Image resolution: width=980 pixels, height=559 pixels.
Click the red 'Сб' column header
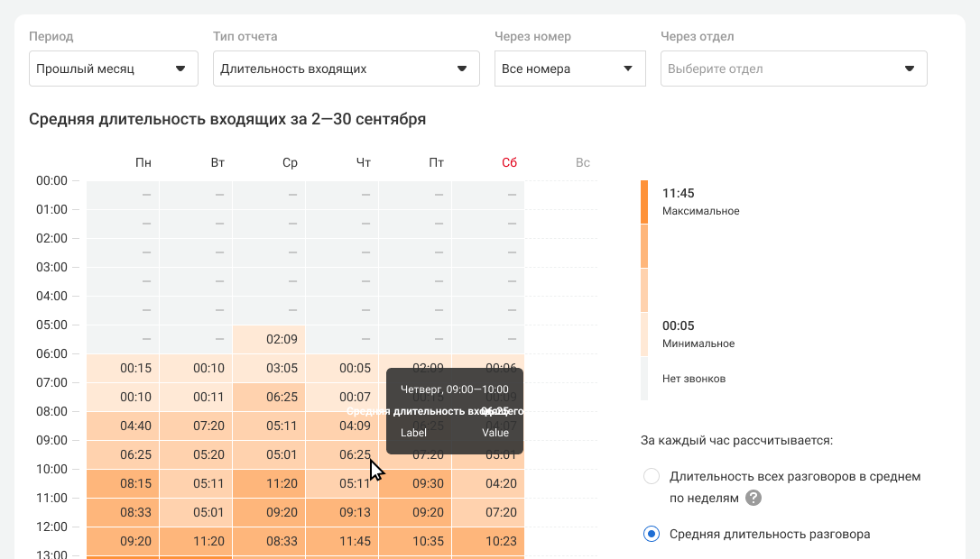point(510,163)
